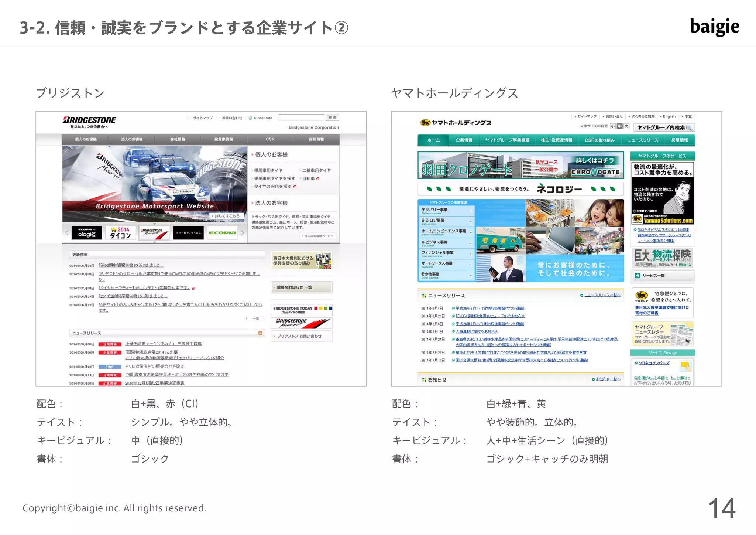The image size is (756, 535).
Task: Click the black cat icon in 宅急便ひとつに banner
Action: (x=642, y=295)
